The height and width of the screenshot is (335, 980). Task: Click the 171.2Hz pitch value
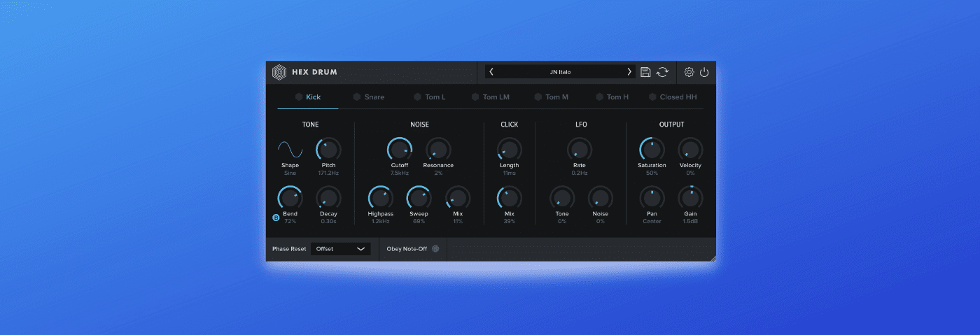coord(328,173)
